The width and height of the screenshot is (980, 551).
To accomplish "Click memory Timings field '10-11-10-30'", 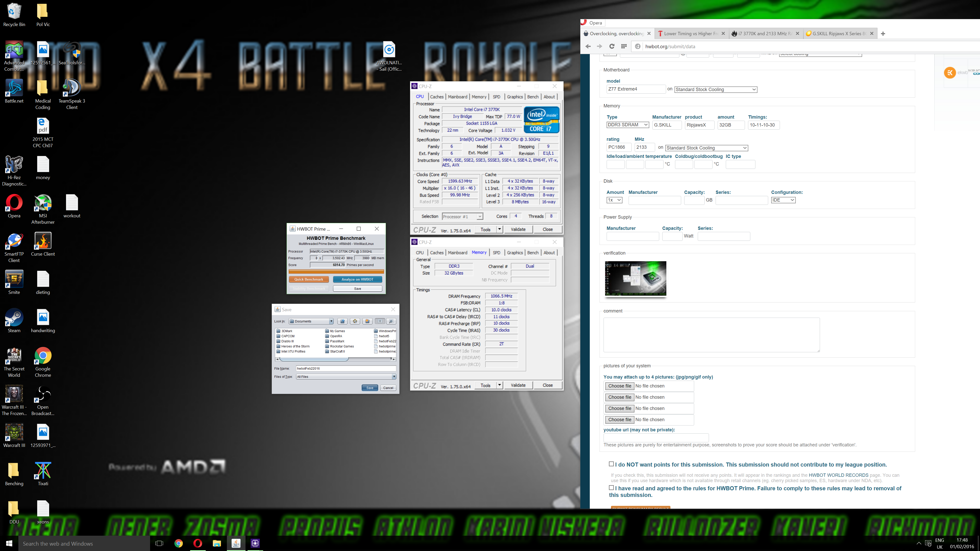I will [x=764, y=125].
